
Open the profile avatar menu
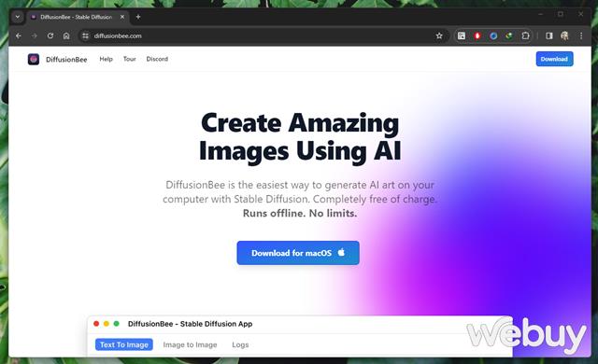click(x=564, y=35)
